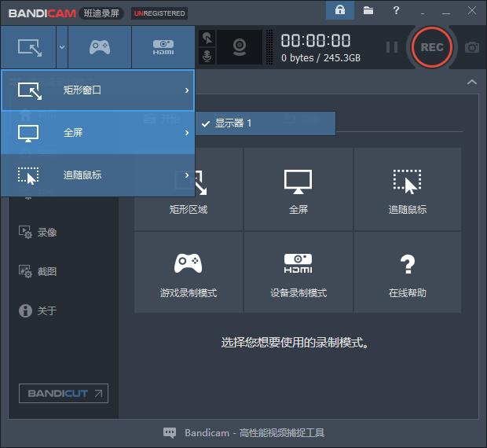Click the chat bubble icon in status bar
This screenshot has height=448, width=487.
(170, 432)
